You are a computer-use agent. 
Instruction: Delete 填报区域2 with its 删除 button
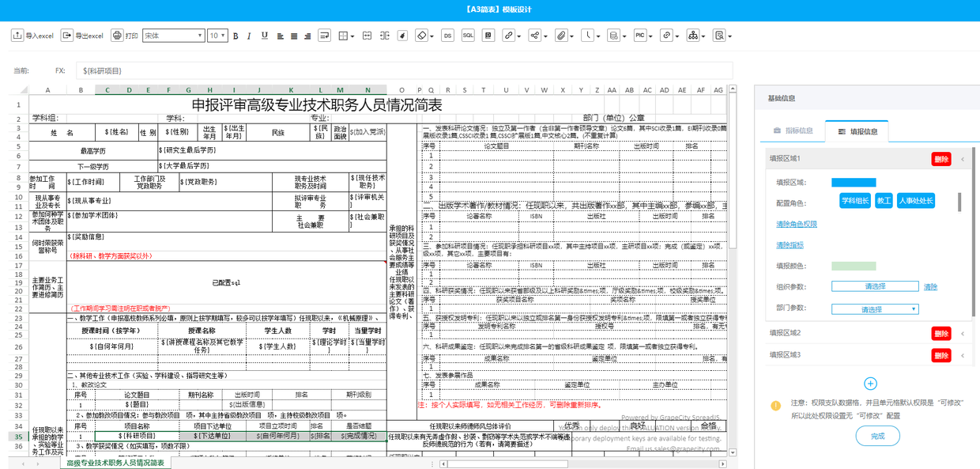[941, 334]
